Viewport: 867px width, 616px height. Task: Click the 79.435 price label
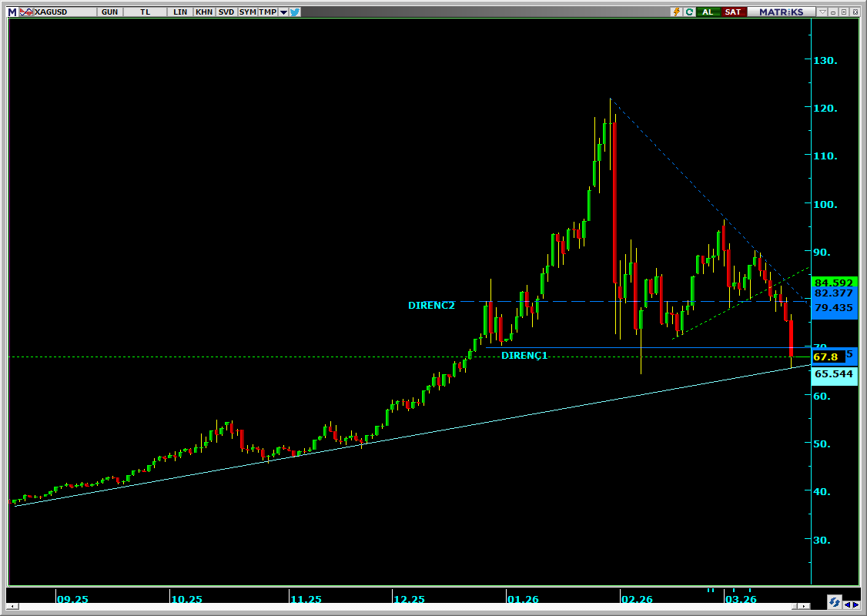pos(834,308)
